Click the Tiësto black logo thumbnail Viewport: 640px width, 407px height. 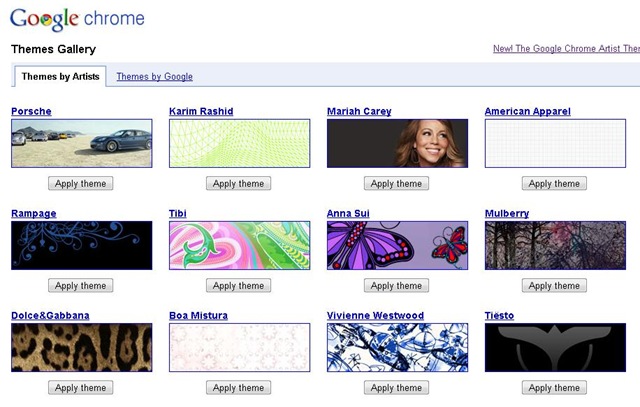pos(555,347)
